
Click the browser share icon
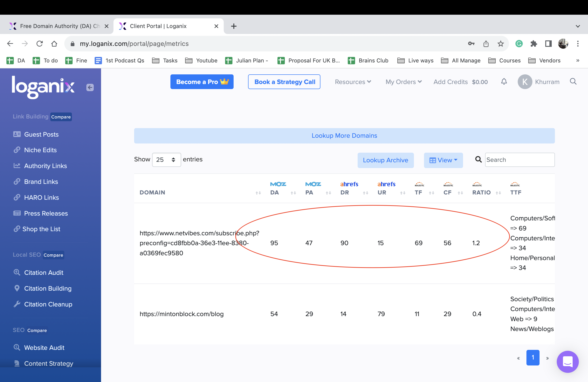[x=486, y=44]
